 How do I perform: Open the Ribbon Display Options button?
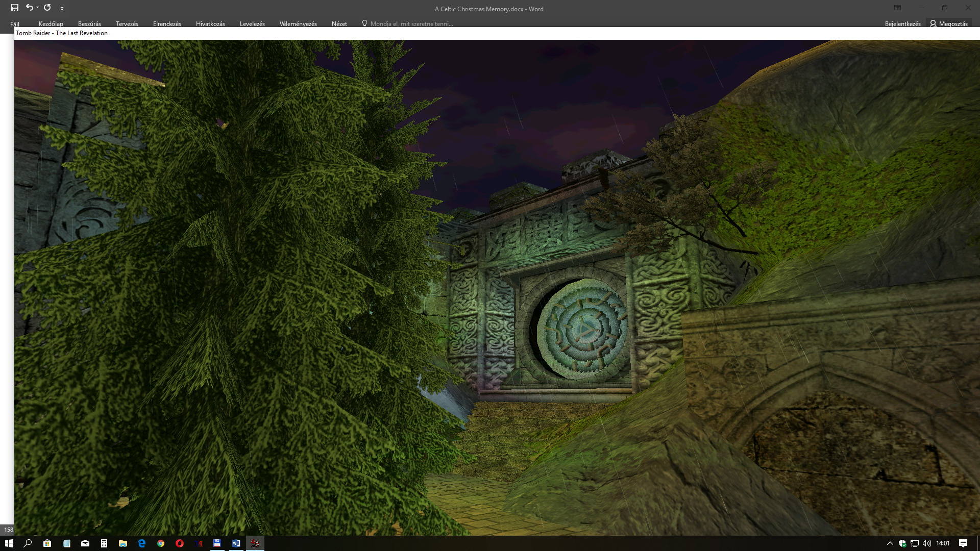pyautogui.click(x=897, y=8)
